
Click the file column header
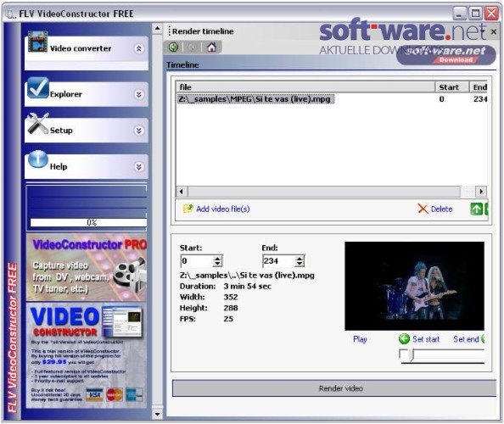(305, 87)
